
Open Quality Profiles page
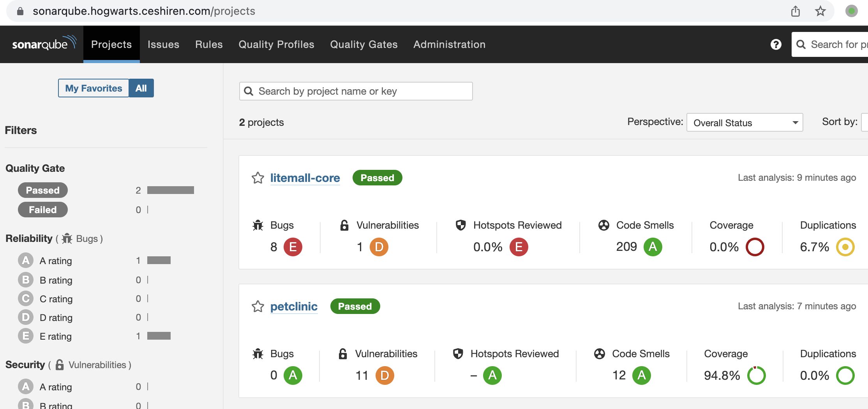point(276,44)
